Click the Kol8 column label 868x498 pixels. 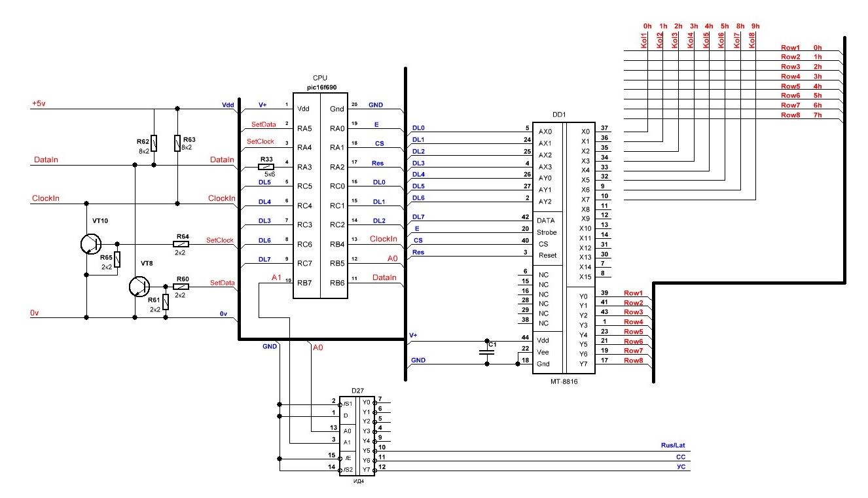point(752,40)
